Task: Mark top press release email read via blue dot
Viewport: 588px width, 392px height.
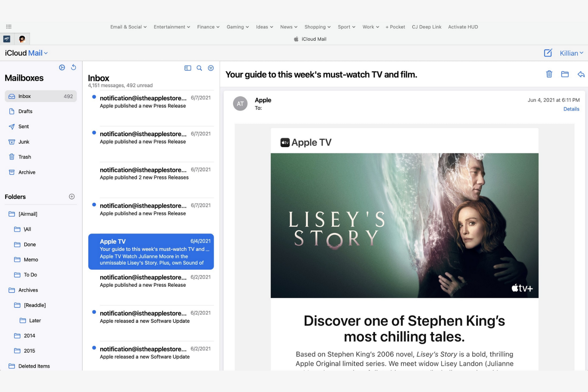Action: coord(94,97)
